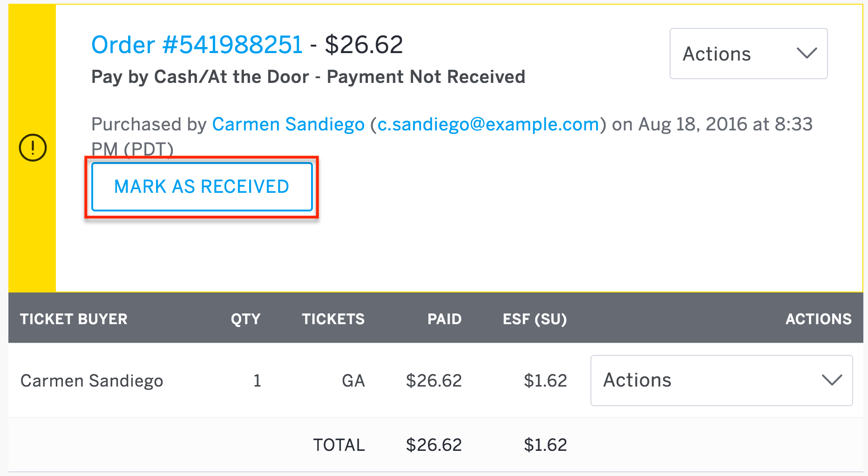Click the Payment Not Received status text
Screen dimensions: 868x476
coord(426,77)
